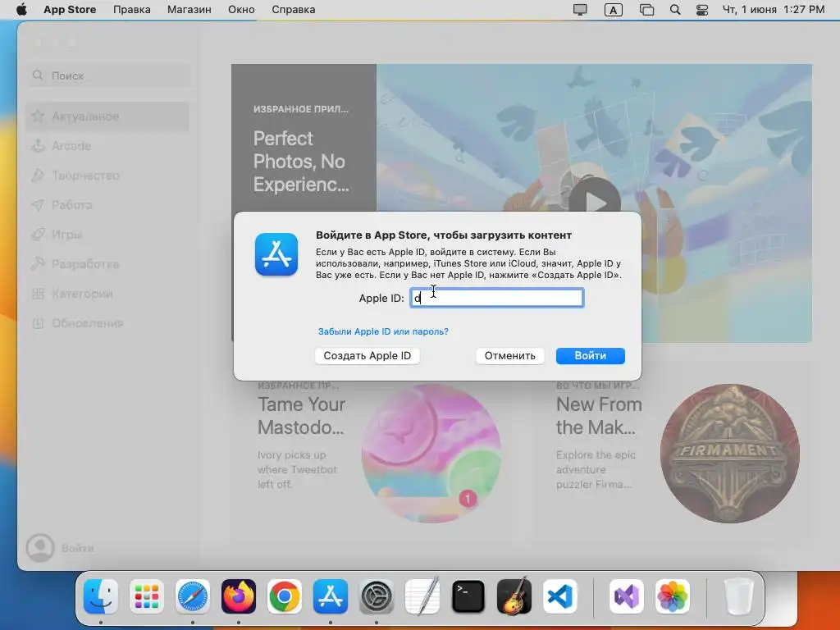840x630 pixels.
Task: Open the New From the Makers story title
Action: (599, 416)
